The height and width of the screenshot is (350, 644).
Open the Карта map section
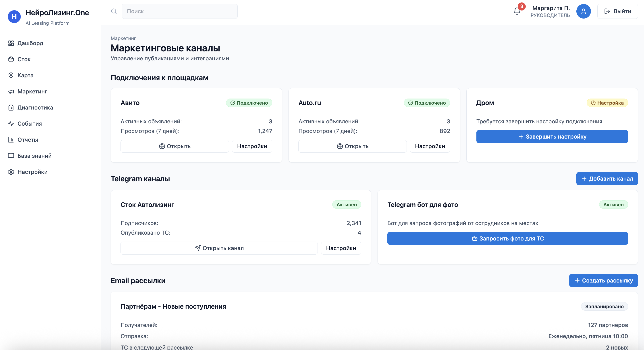[x=25, y=75]
